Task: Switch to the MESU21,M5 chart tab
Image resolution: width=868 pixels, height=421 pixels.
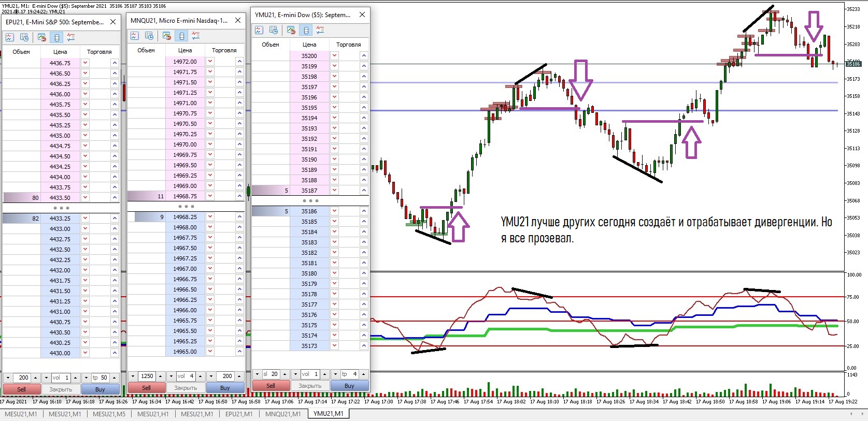Action: pyautogui.click(x=109, y=414)
